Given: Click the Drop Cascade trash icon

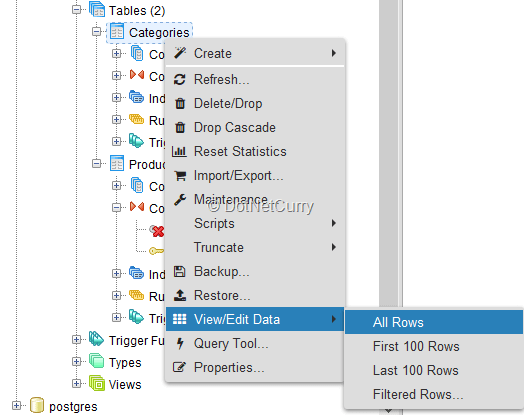Looking at the screenshot, I should coord(180,127).
